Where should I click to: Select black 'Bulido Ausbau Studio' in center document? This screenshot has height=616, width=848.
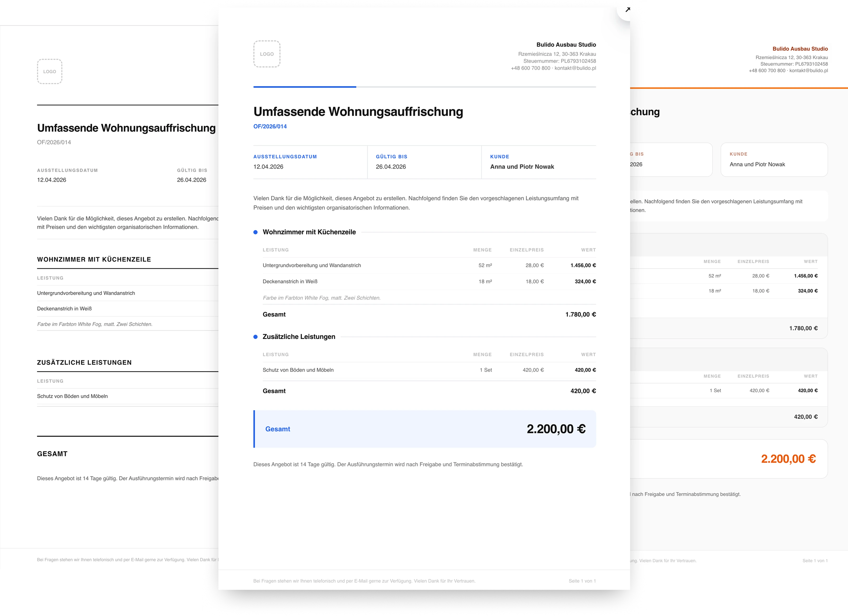566,45
